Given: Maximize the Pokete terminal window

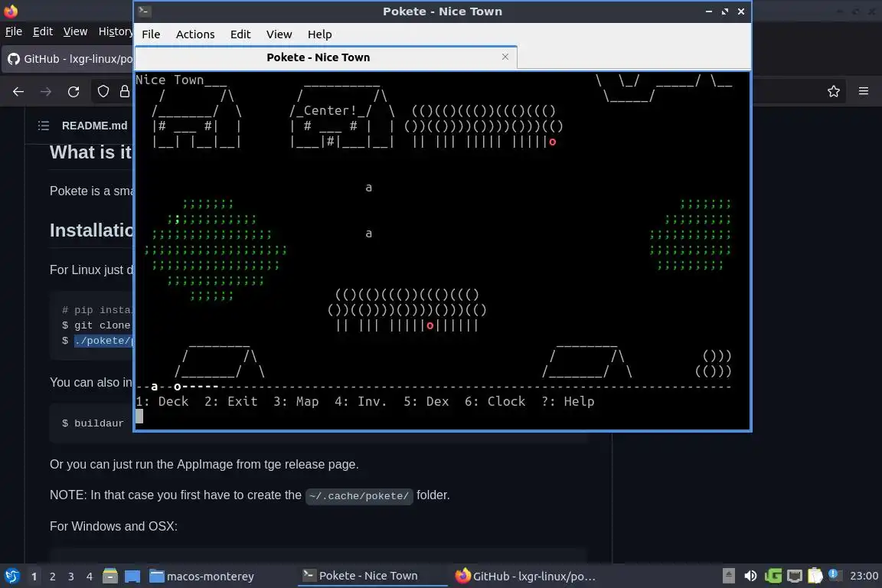Looking at the screenshot, I should [725, 11].
